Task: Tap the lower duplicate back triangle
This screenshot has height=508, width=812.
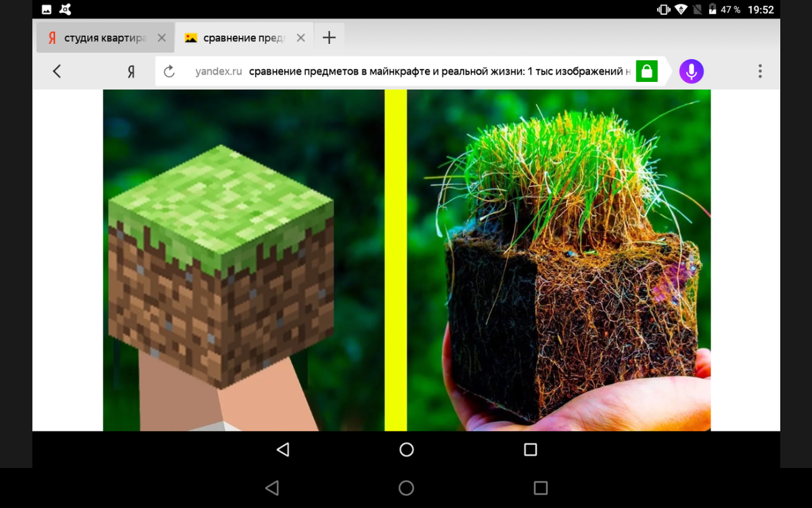Action: 272,488
